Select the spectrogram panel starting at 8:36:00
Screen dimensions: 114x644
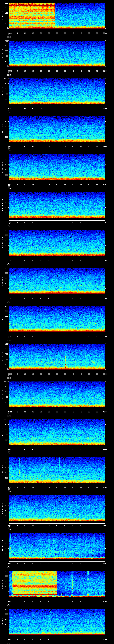coord(57,281)
